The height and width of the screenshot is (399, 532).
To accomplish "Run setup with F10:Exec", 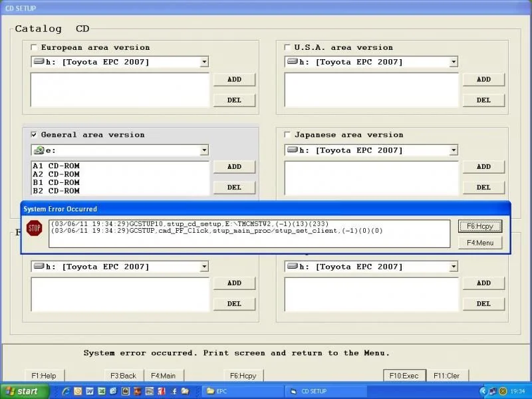I will pyautogui.click(x=404, y=376).
